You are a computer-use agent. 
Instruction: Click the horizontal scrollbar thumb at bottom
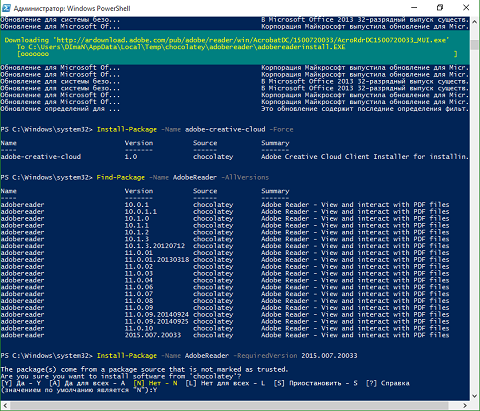[229, 405]
